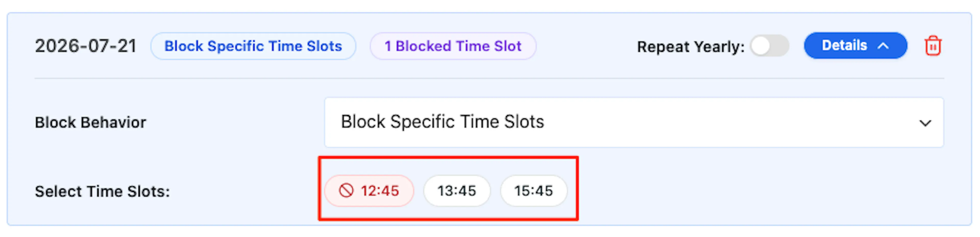
Task: Click the knob of the Repeat Yearly switch
Action: [x=761, y=46]
